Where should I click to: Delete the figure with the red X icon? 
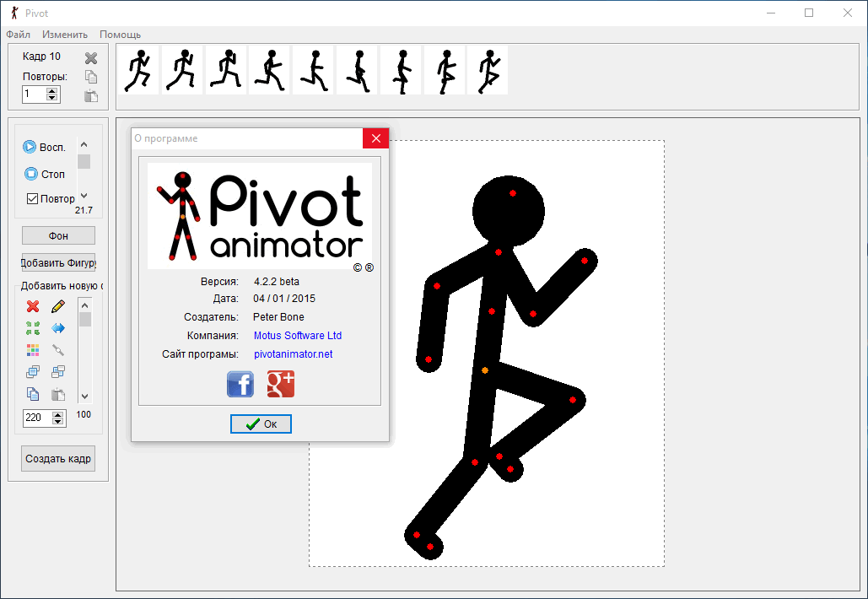33,306
